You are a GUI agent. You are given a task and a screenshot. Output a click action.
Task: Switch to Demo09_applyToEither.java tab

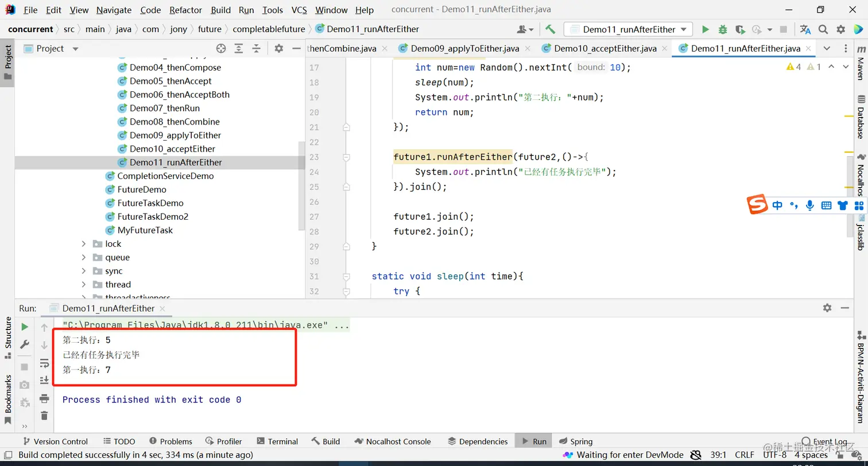(x=465, y=49)
